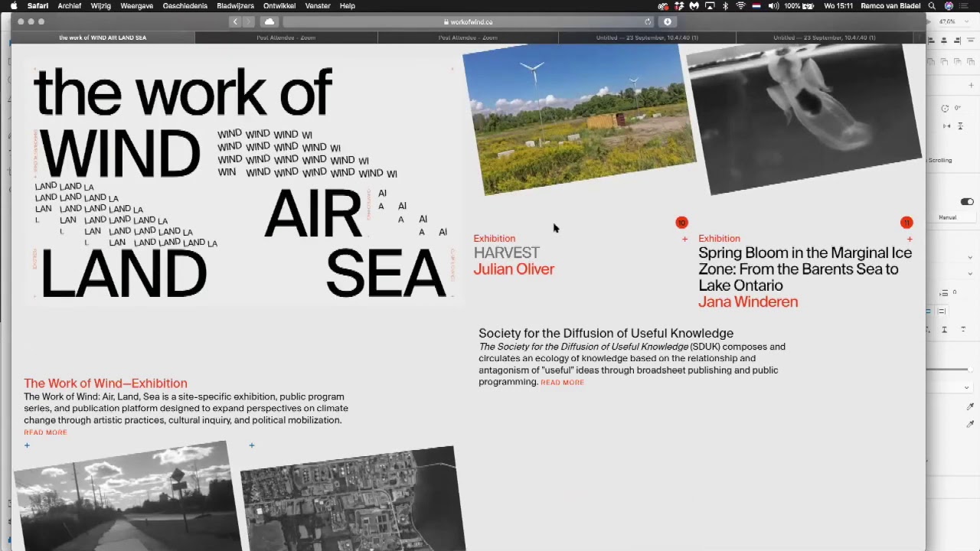Open the Julian Oliver link
Viewport: 980px width, 551px height.
click(x=514, y=269)
